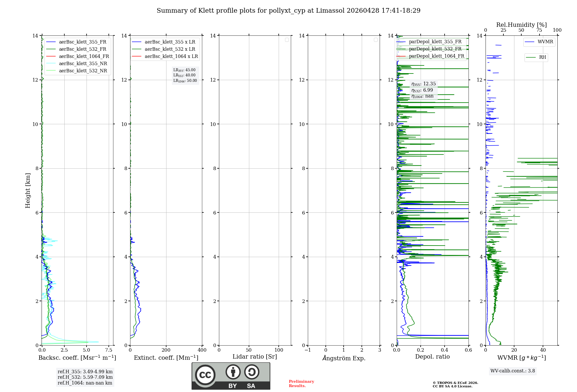Click the green RH legend line marker
Viewport: 577px width, 392px height.
(x=531, y=57)
